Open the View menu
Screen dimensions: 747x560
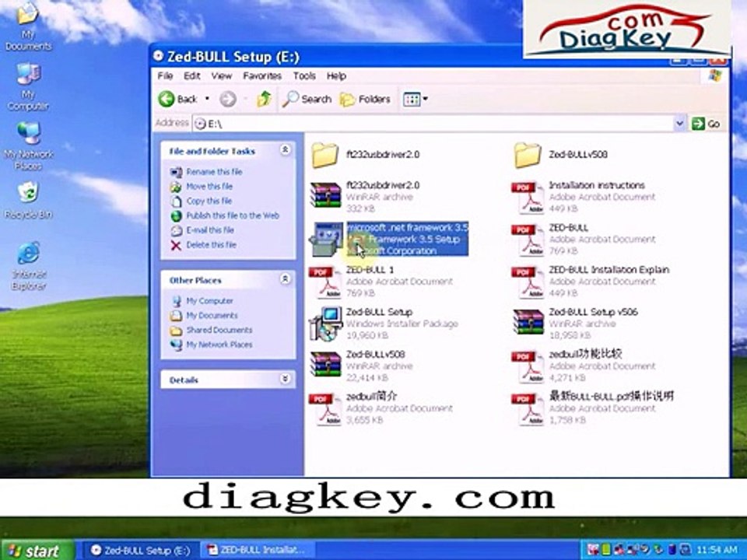(222, 76)
